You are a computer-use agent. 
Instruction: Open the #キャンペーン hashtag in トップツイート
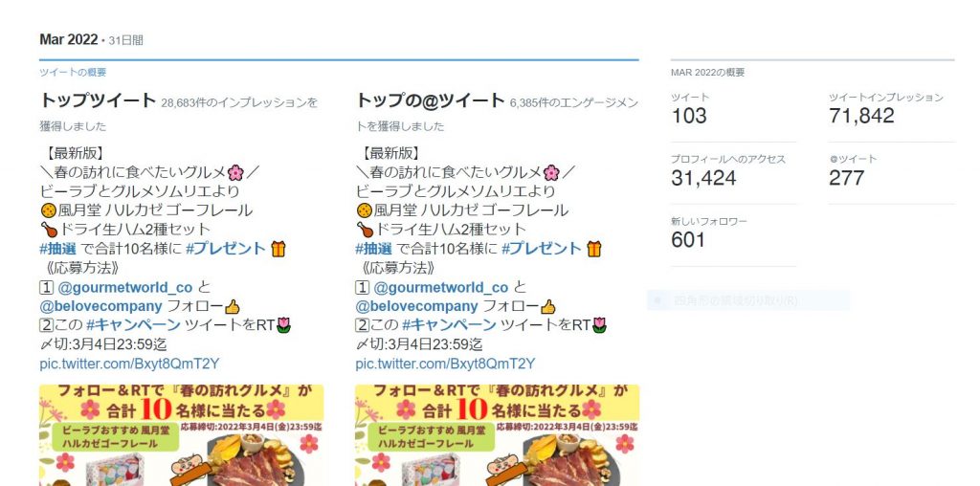133,325
